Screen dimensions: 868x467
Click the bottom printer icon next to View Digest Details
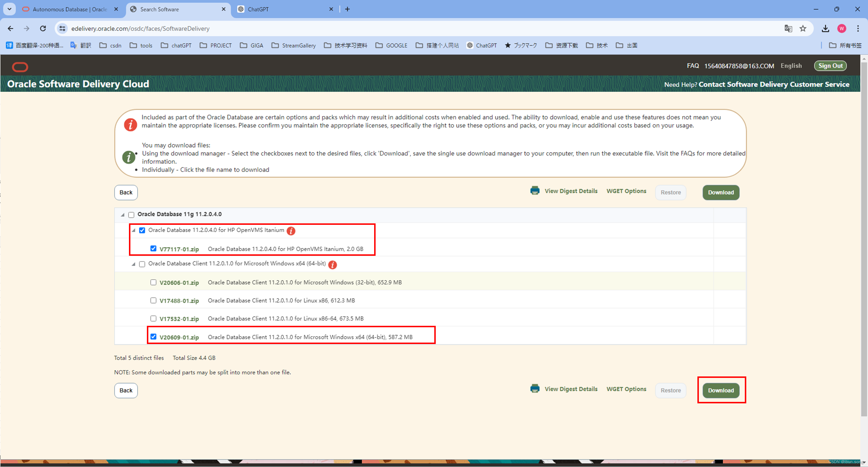(535, 389)
